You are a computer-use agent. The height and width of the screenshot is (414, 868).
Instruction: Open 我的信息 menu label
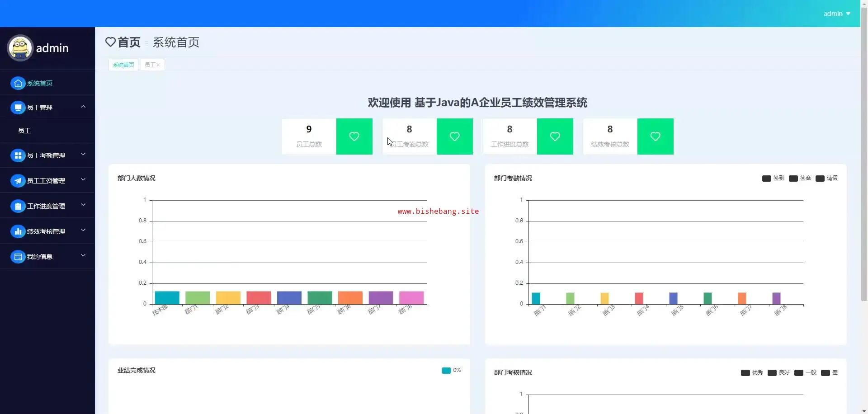point(40,257)
